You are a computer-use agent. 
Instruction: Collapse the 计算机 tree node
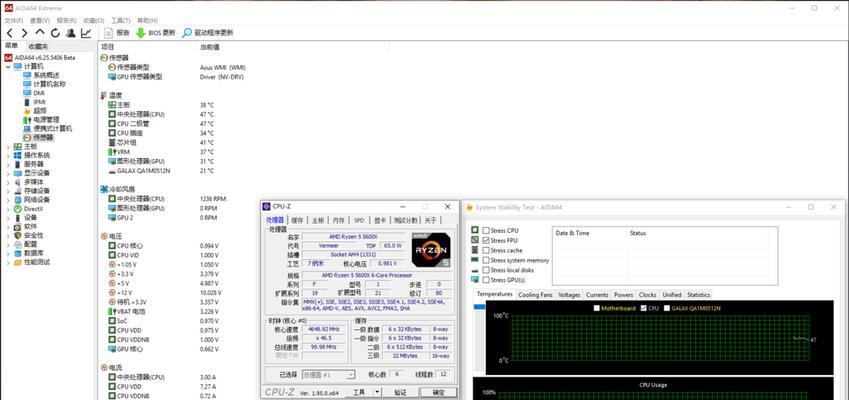(x=8, y=67)
